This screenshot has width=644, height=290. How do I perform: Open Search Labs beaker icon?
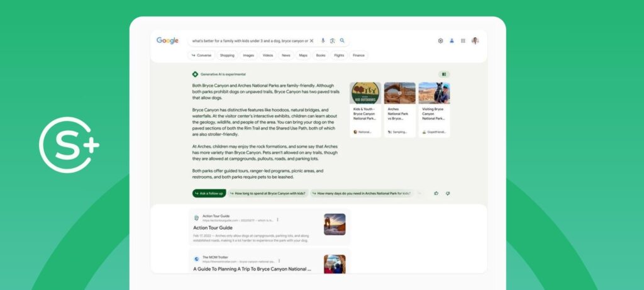click(452, 41)
